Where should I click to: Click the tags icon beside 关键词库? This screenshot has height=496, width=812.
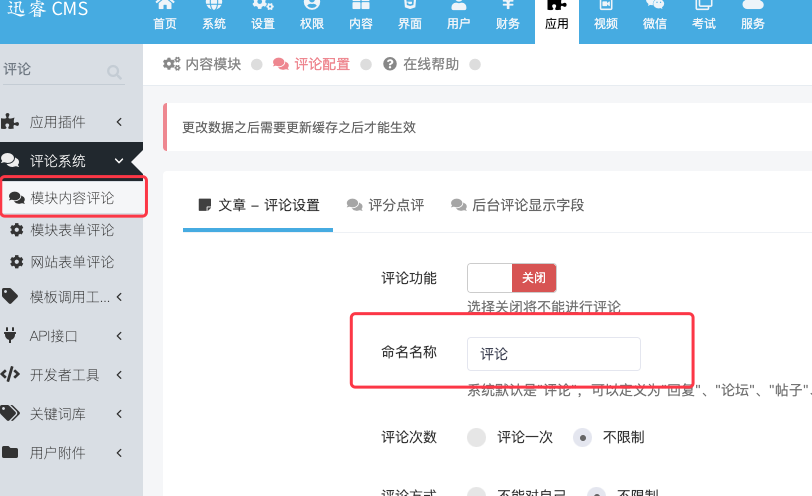(10, 413)
